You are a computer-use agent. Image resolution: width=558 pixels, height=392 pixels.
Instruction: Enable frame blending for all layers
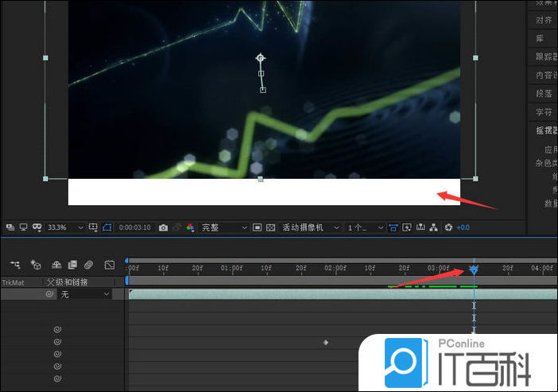click(72, 265)
